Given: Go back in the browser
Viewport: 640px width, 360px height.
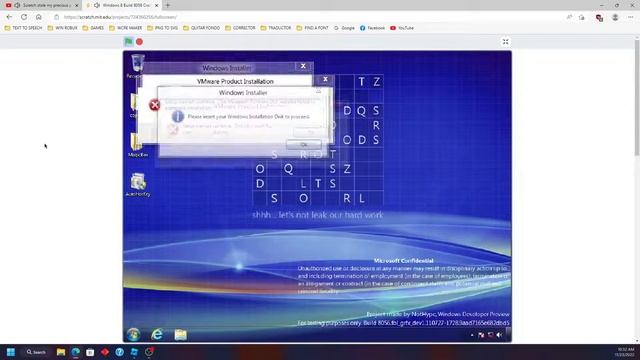Looking at the screenshot, I should pyautogui.click(x=9, y=17).
